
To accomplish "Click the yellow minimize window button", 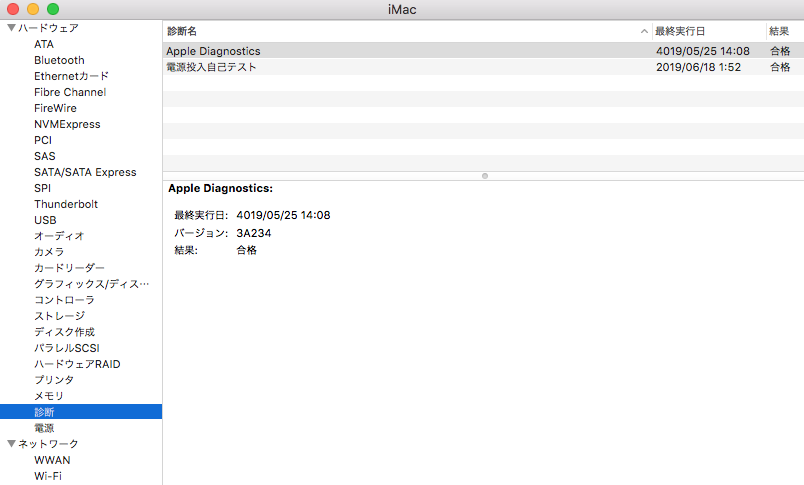I will [33, 9].
